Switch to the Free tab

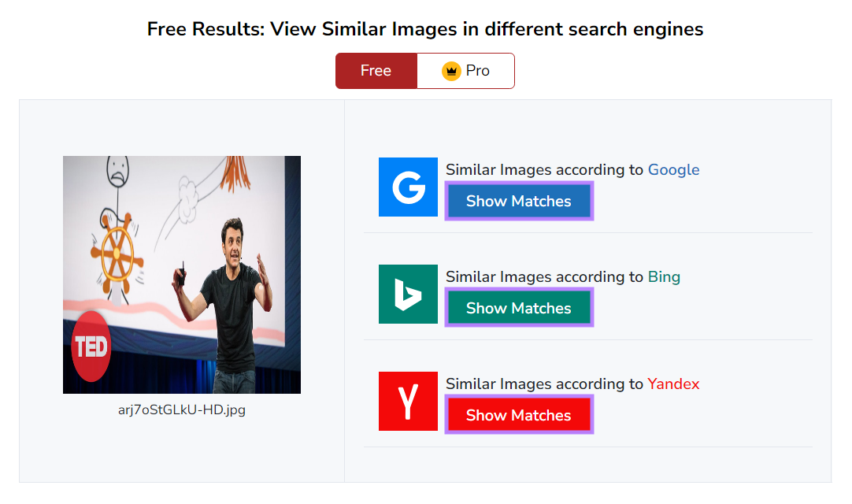pos(376,70)
